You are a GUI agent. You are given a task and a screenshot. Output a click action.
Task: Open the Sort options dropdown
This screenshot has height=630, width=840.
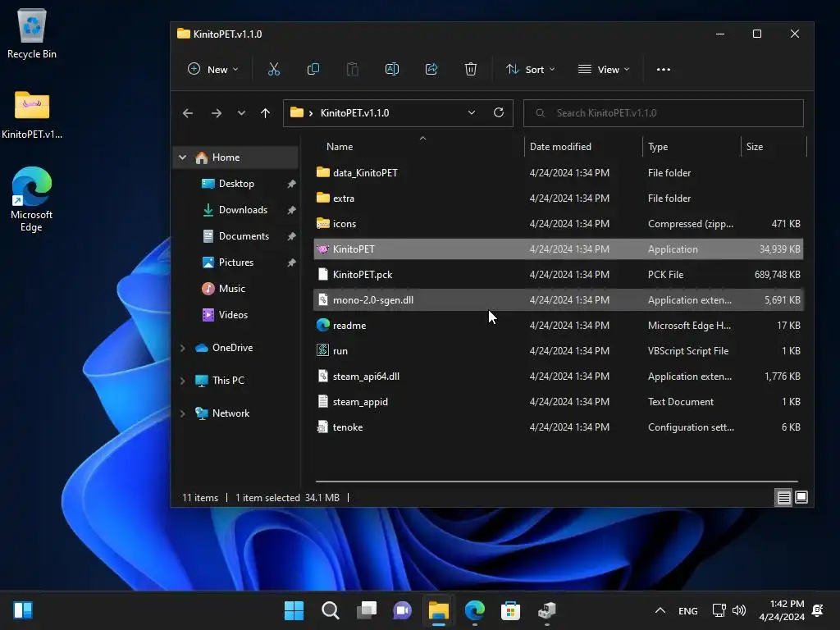(x=531, y=69)
